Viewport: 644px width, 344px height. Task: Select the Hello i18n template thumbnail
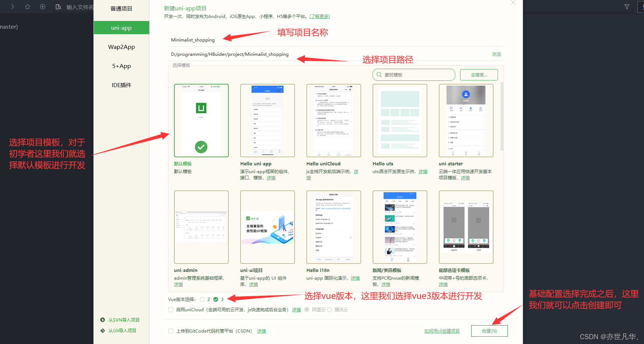(334, 227)
